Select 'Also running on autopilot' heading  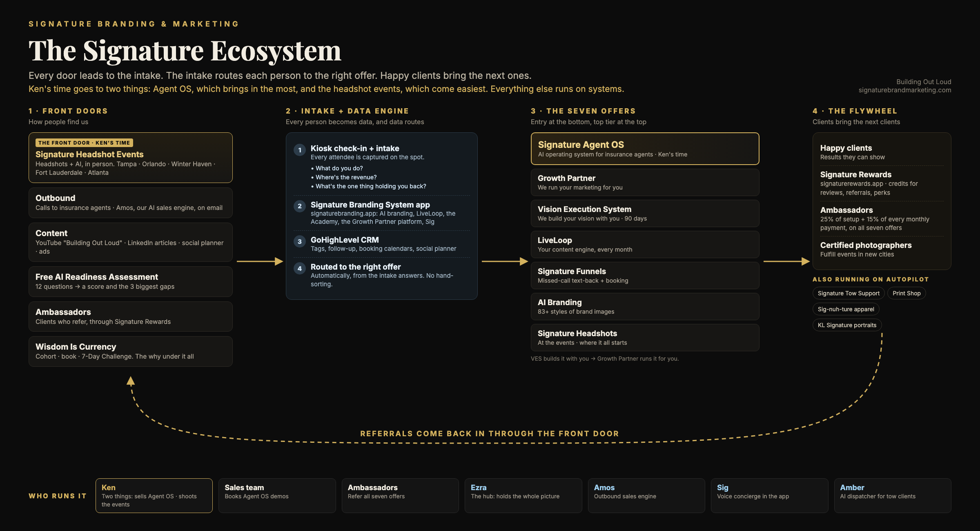(x=871, y=279)
